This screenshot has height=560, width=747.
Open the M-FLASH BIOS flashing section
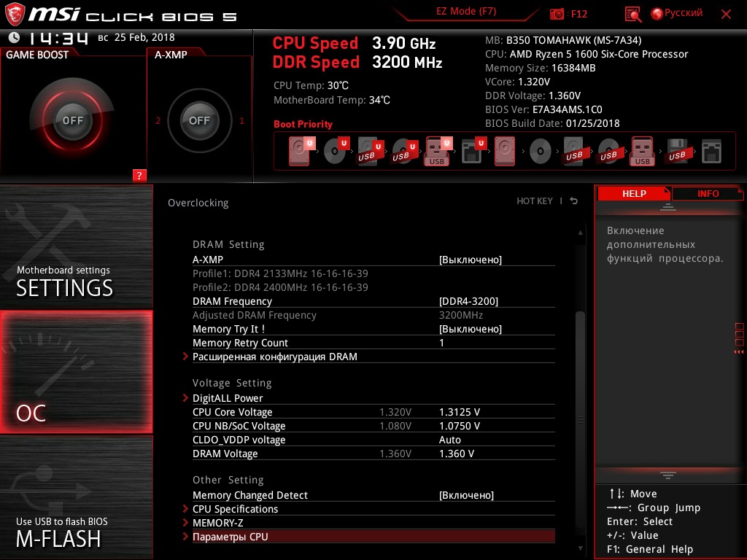(x=76, y=497)
